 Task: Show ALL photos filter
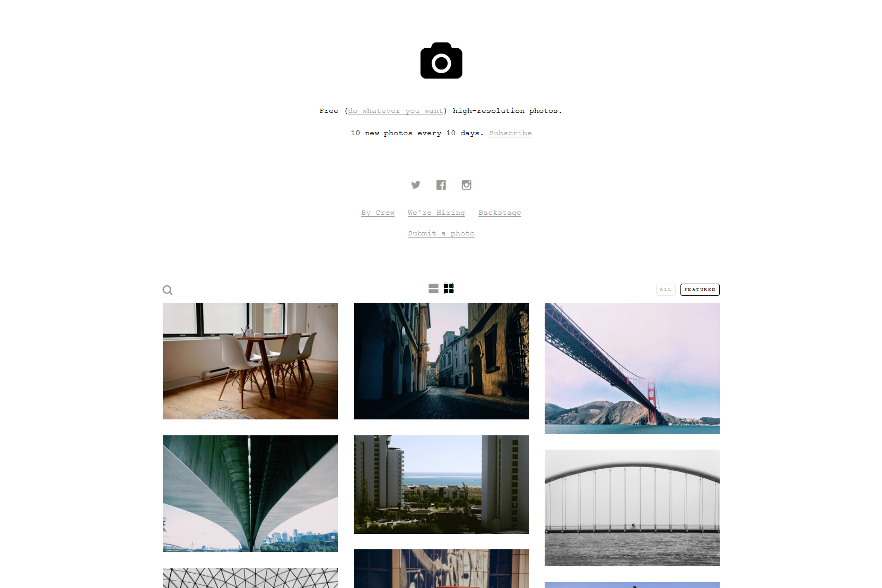[666, 289]
